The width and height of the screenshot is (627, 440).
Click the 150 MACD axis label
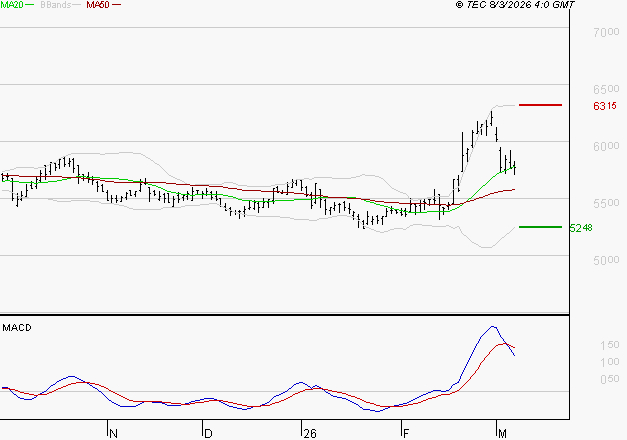coord(610,345)
